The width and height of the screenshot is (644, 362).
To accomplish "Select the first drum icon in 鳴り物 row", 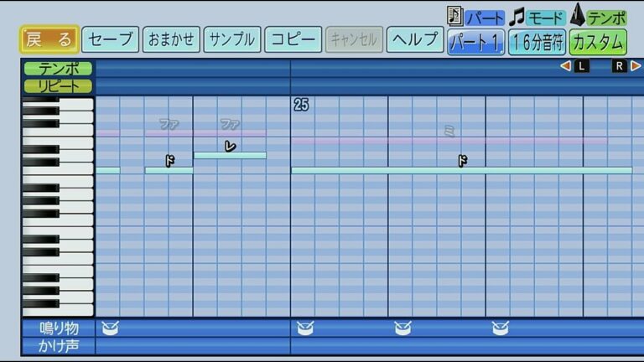I will coord(109,328).
